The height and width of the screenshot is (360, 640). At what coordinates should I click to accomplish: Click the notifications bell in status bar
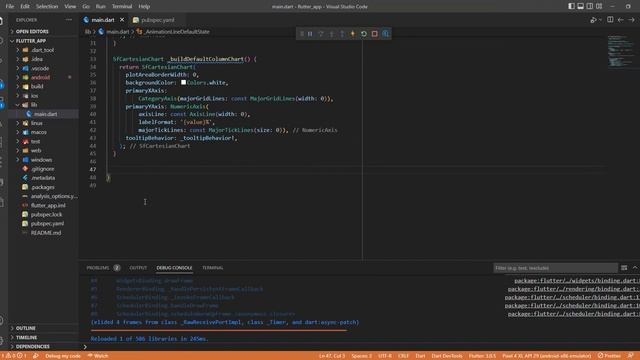click(631, 356)
